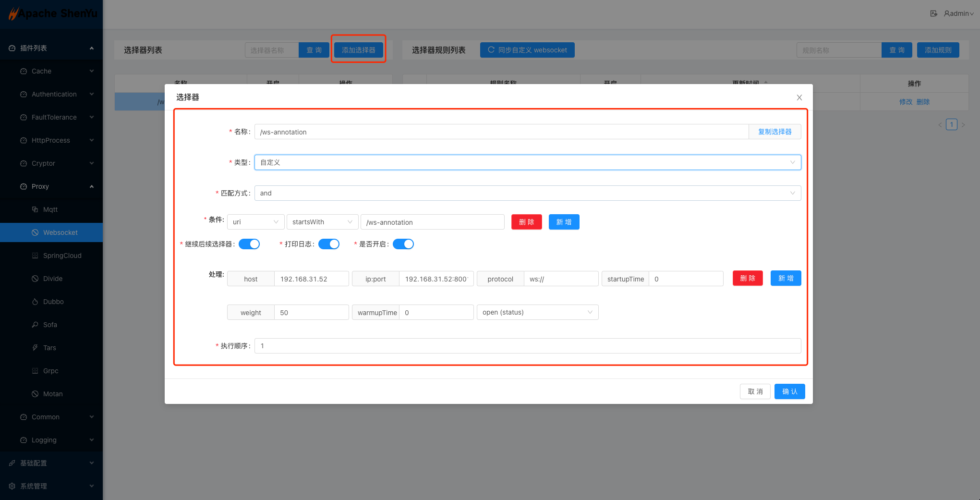
Task: Confirm the selector dialog
Action: tap(789, 391)
